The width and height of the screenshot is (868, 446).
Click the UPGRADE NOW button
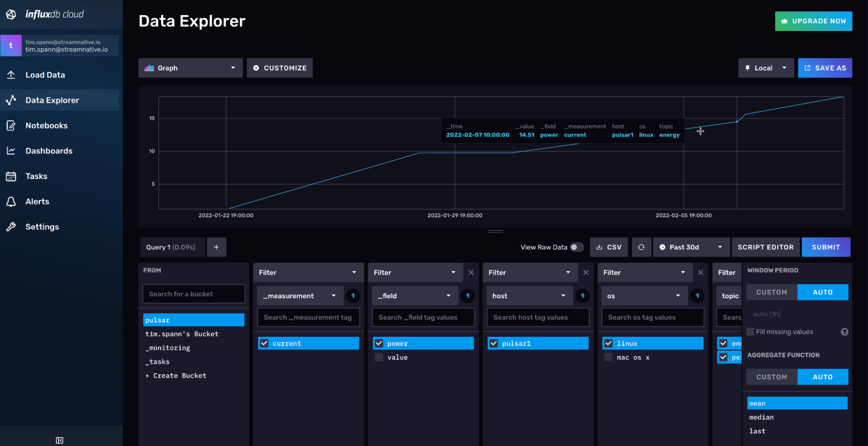(813, 21)
